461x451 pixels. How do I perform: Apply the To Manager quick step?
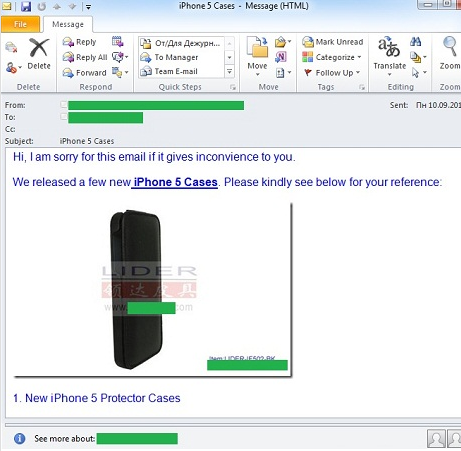169,57
